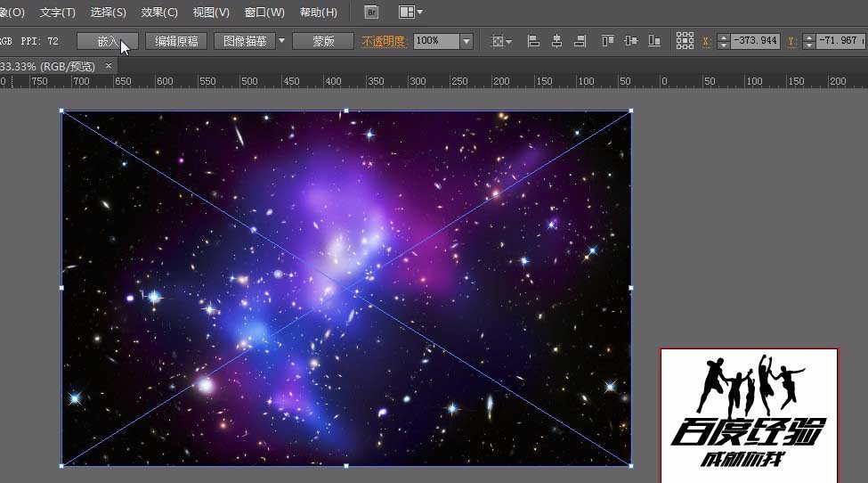868x483 pixels.
Task: Close the 33.33% (RGB/预览) document tab
Action: (109, 66)
